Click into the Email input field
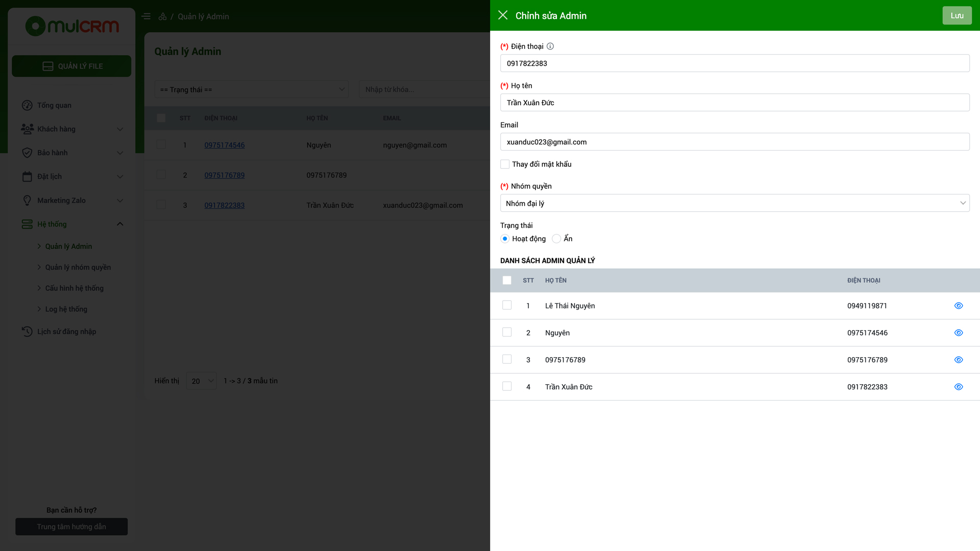 coord(734,142)
